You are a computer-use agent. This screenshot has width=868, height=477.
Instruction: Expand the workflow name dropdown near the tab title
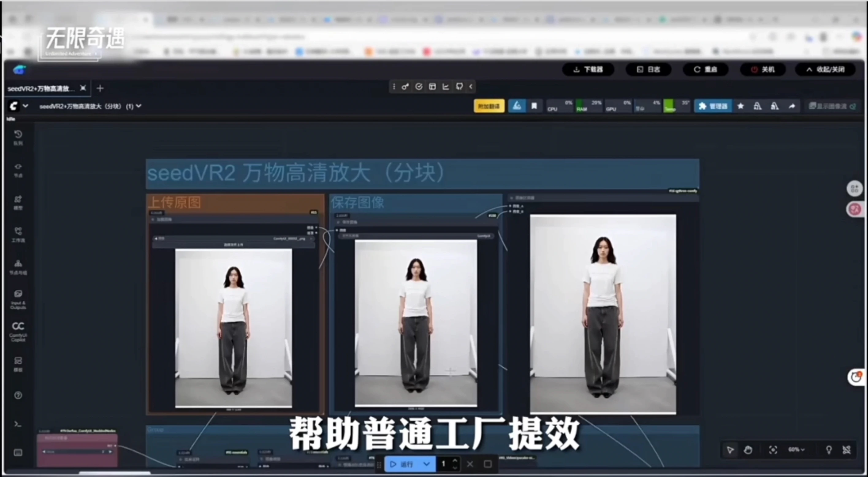pos(139,106)
